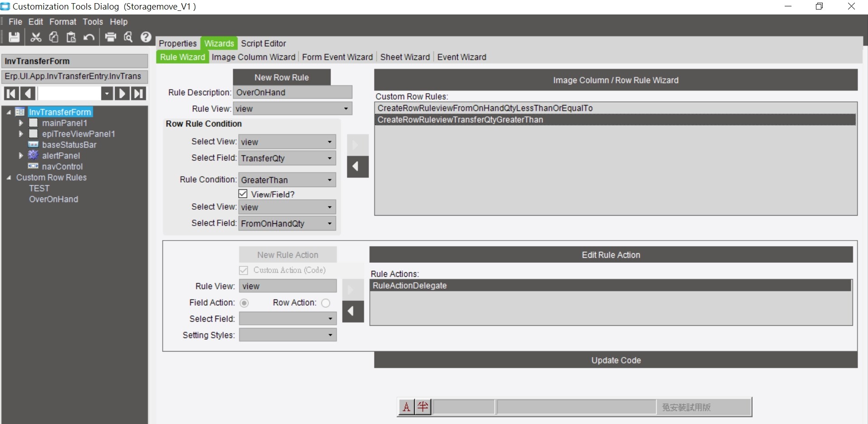The image size is (868, 424).
Task: Select the TEST custom row rule
Action: tap(39, 188)
